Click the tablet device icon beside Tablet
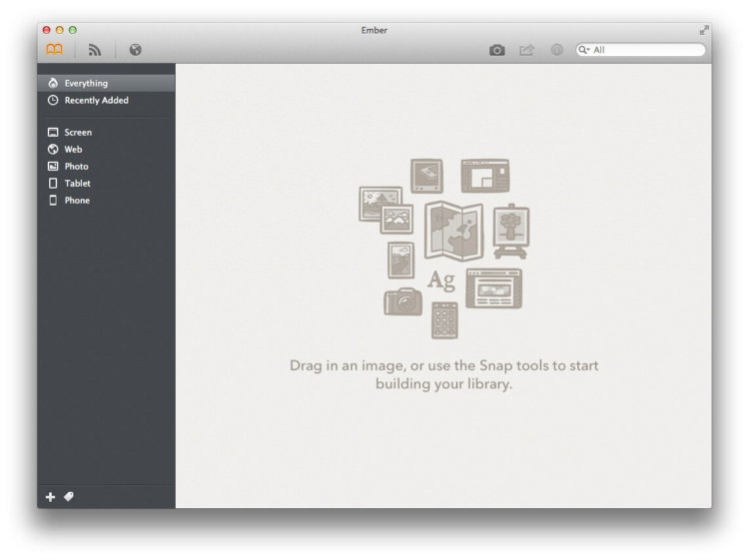Screen dimensions: 749x560 (x=53, y=184)
